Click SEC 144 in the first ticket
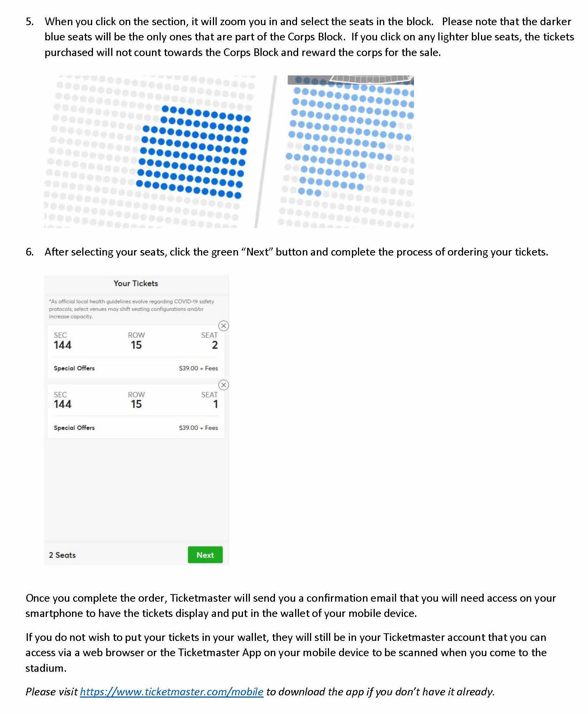Image resolution: width=588 pixels, height=714 pixels. click(x=62, y=341)
